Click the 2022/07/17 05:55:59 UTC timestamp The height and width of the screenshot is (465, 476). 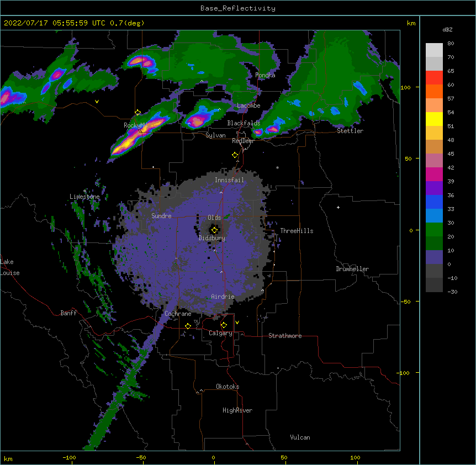pyautogui.click(x=55, y=23)
